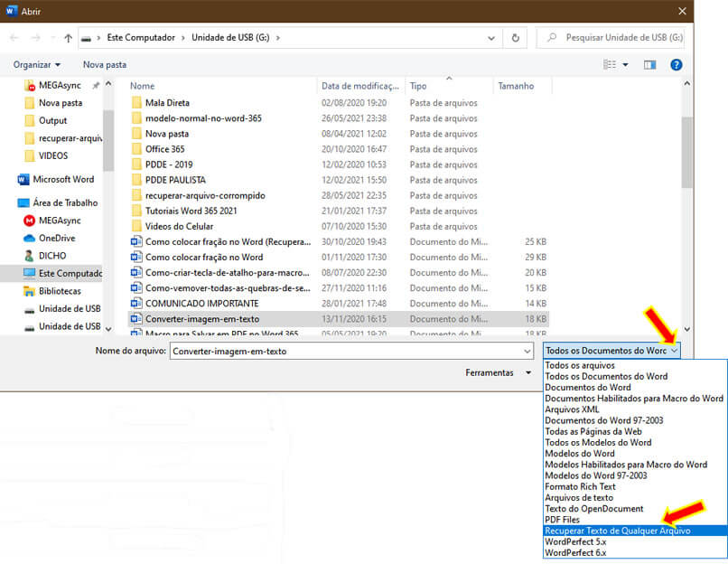728x564 pixels.
Task: Choose Texto do OpenDocument file type
Action: pos(593,509)
